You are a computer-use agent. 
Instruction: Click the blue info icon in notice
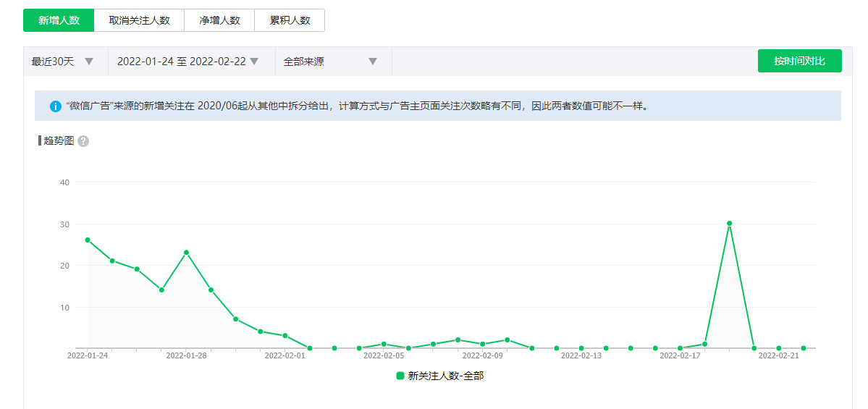pos(56,106)
